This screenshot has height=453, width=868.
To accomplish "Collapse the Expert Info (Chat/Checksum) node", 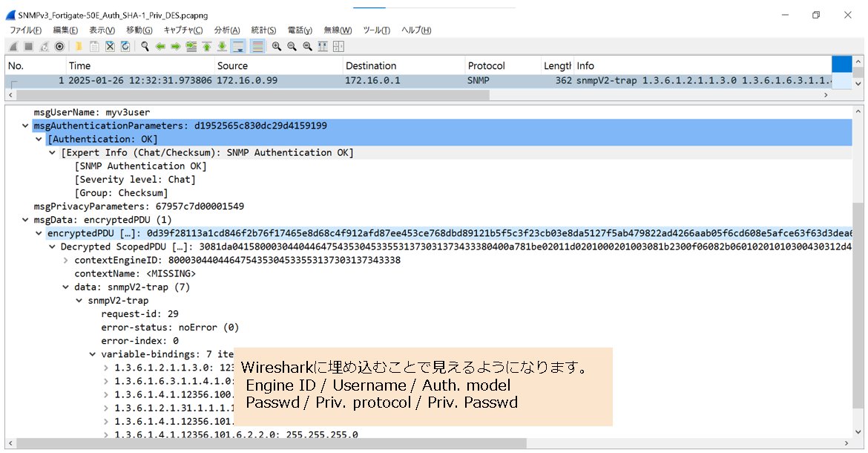I will pos(52,152).
